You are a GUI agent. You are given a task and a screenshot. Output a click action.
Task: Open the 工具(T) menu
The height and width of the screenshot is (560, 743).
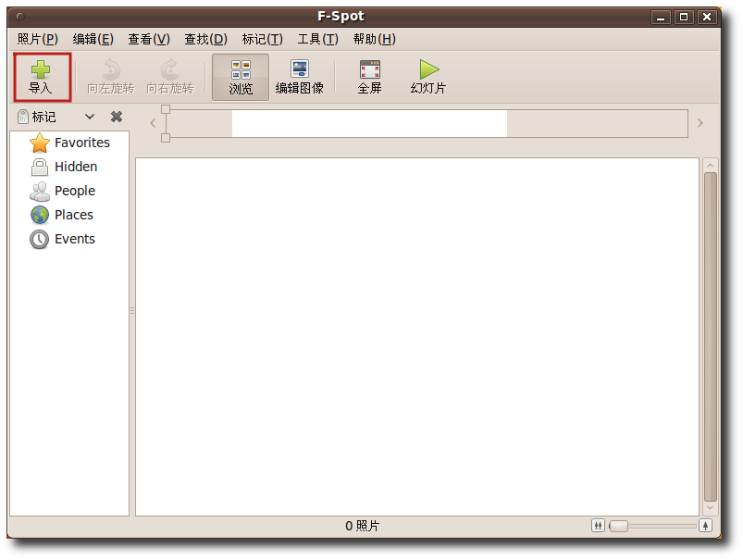[x=318, y=40]
